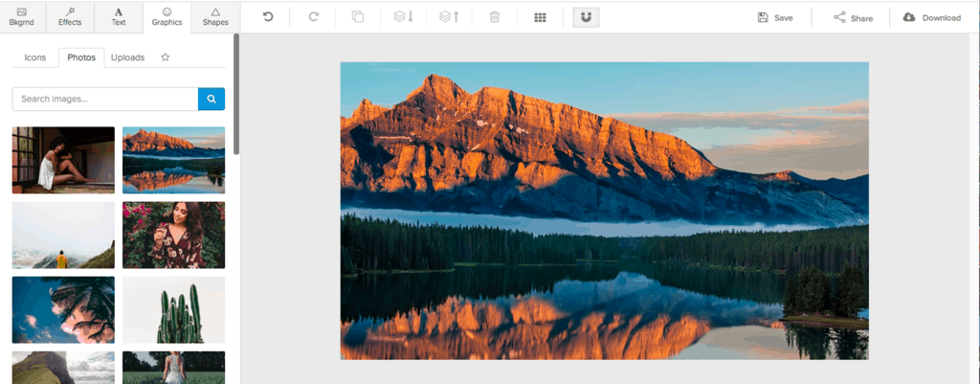Pick the orange mountain lake thumbnail
The height and width of the screenshot is (384, 980).
pyautogui.click(x=174, y=160)
